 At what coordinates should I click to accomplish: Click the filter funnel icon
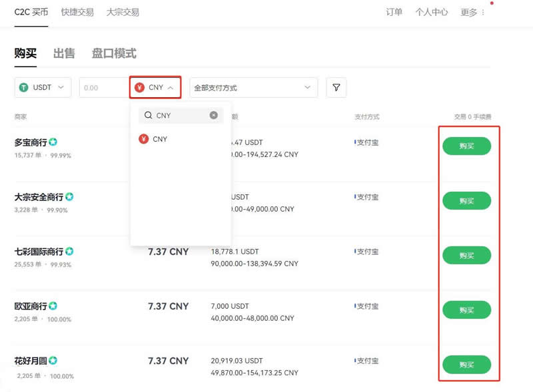336,87
